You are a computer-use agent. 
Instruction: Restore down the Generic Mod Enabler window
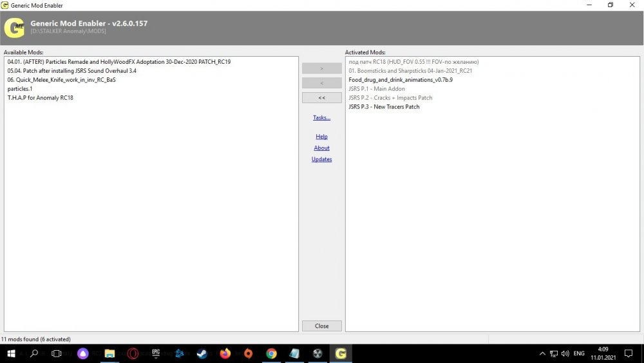click(x=611, y=5)
